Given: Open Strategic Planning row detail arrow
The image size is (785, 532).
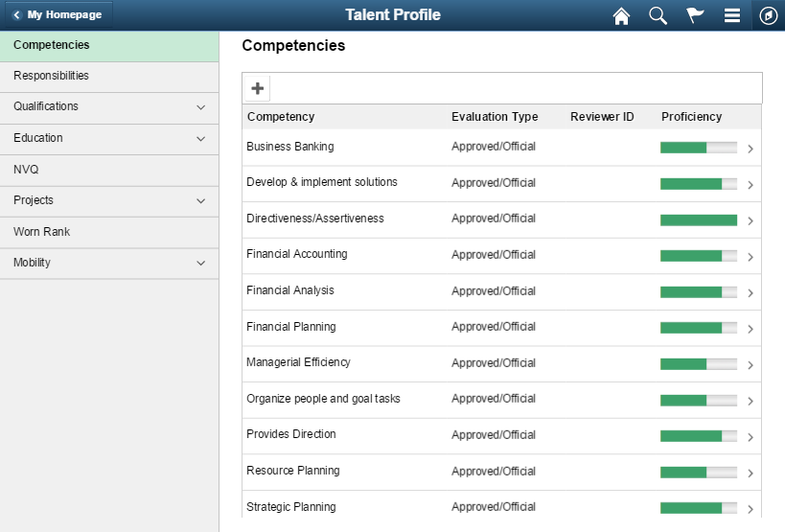Looking at the screenshot, I should pos(750,509).
